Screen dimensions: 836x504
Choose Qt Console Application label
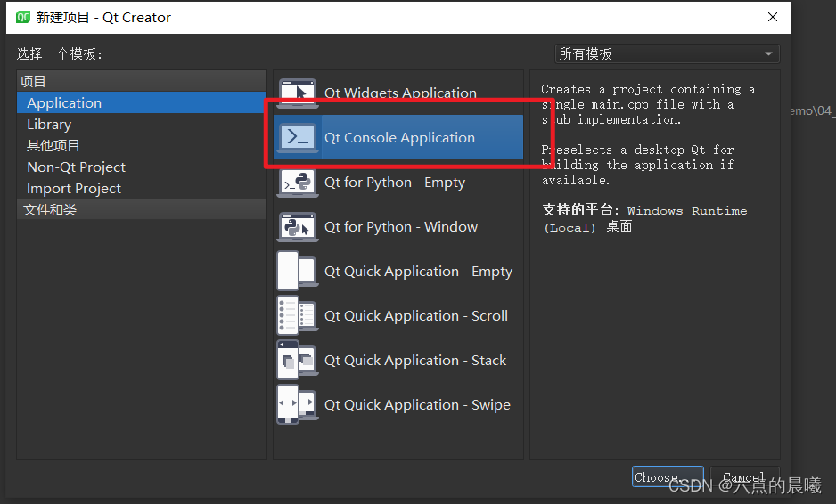click(399, 137)
